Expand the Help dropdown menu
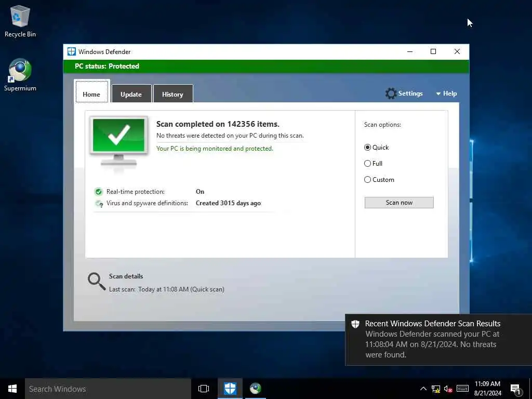The width and height of the screenshot is (532, 399). pos(446,94)
